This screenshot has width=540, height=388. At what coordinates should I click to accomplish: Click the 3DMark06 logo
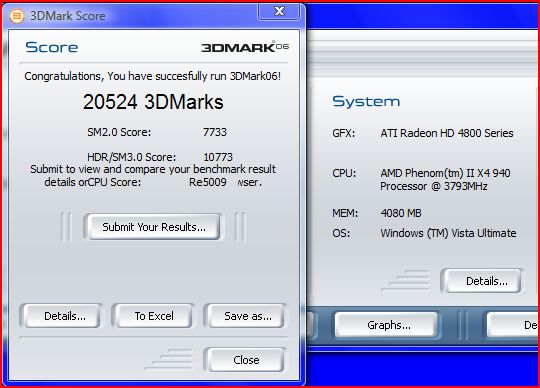click(245, 47)
